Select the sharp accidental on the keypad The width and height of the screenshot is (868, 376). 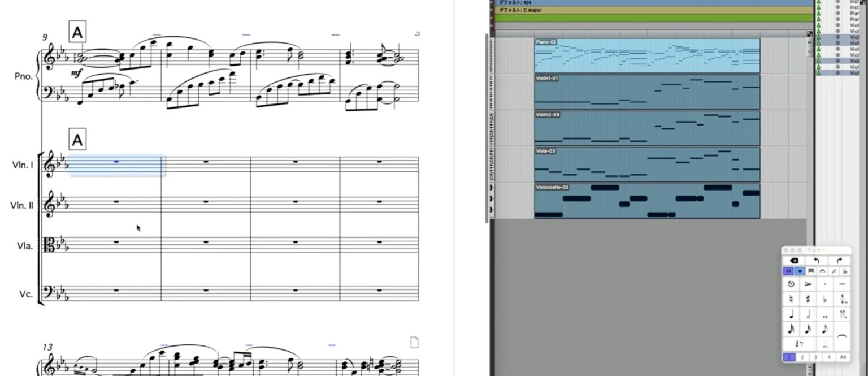(x=808, y=300)
